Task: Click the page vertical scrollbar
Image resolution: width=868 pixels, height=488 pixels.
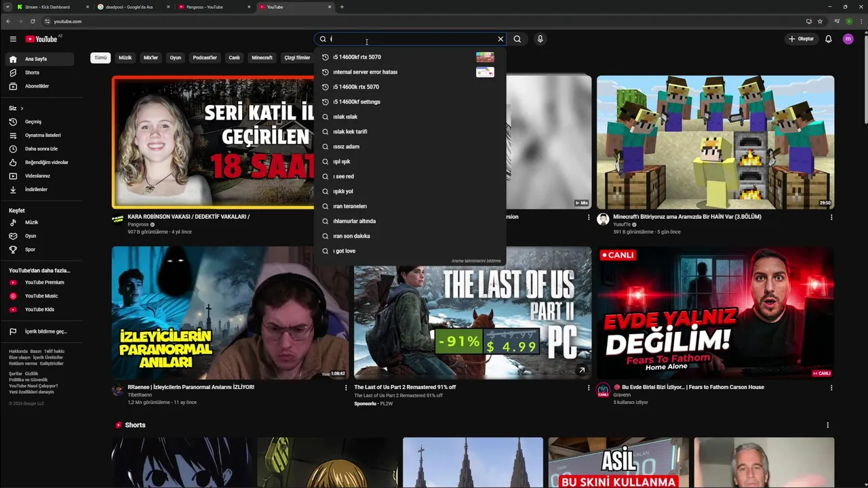Action: 865,81
